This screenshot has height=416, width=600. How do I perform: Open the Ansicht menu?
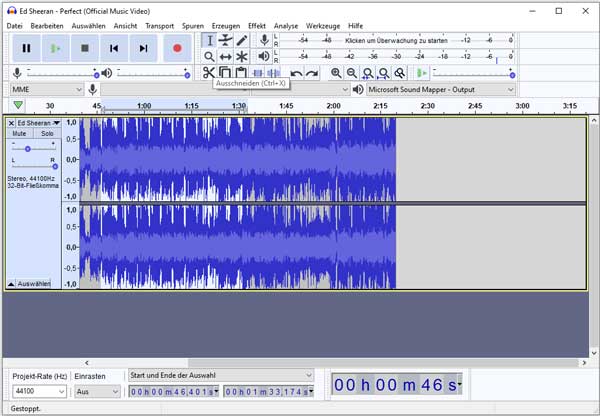pos(125,26)
